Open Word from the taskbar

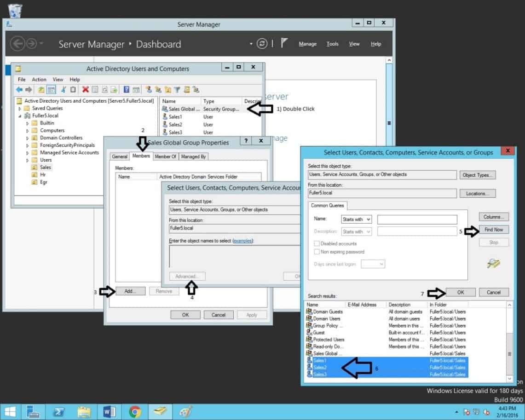coord(109,412)
